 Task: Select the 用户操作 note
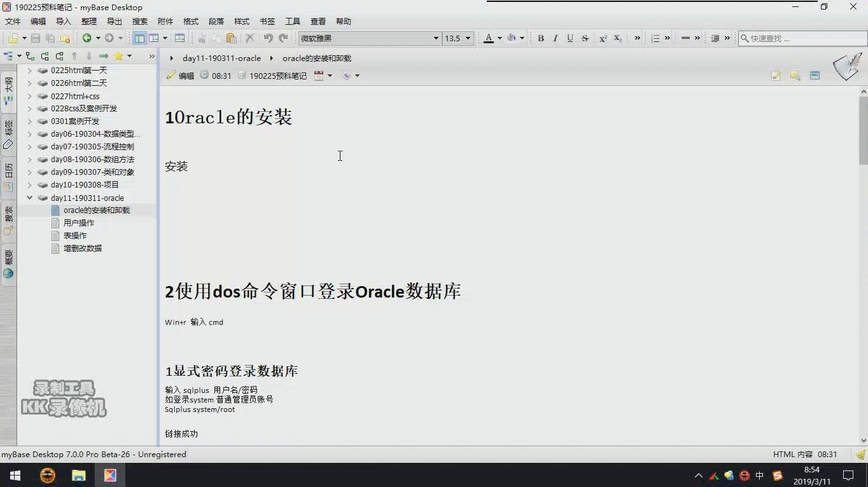[x=79, y=223]
